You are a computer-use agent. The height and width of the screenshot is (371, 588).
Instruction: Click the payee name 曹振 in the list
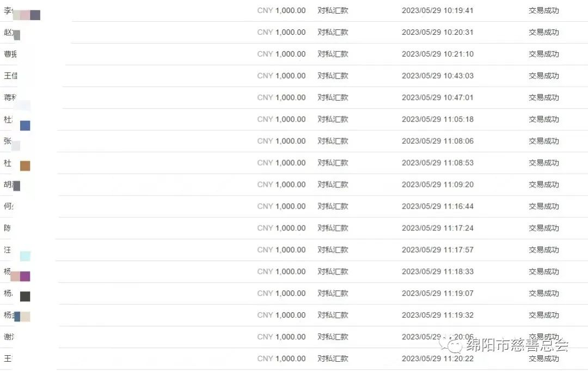pos(10,54)
